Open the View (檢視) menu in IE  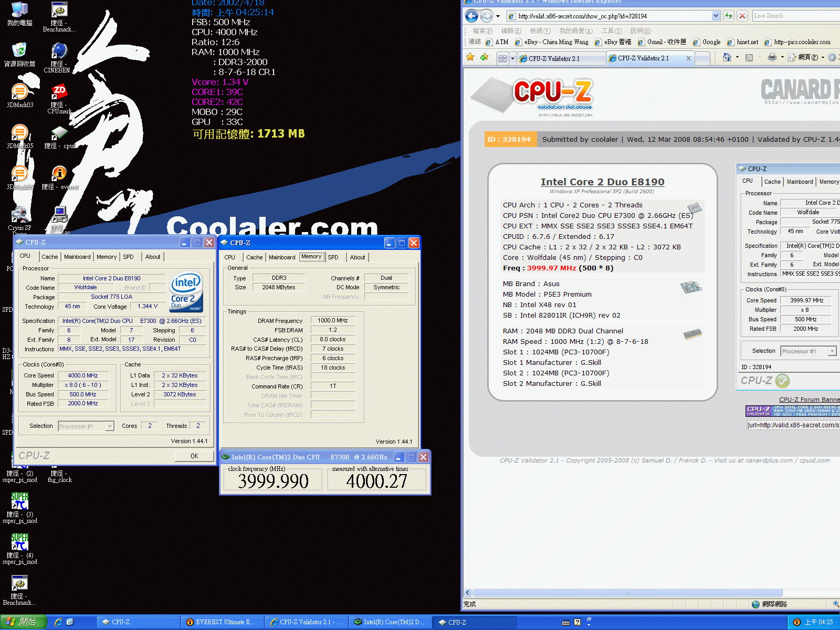coord(540,31)
